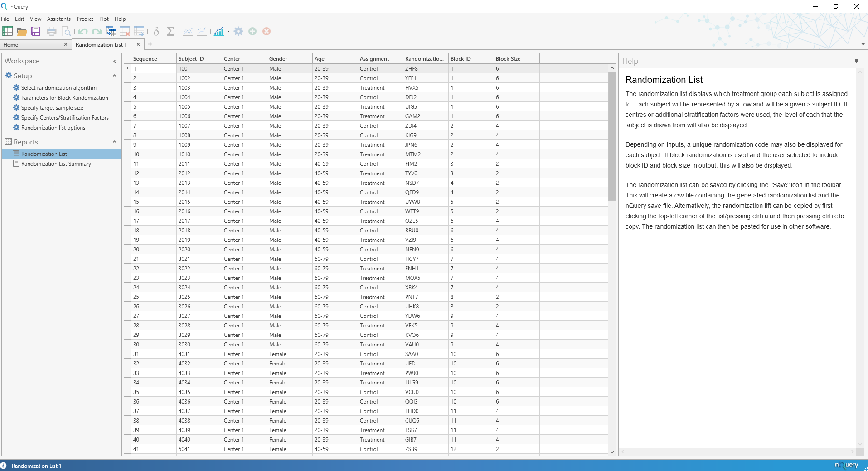The image size is (868, 471).
Task: Click the sigma summation icon
Action: (170, 31)
